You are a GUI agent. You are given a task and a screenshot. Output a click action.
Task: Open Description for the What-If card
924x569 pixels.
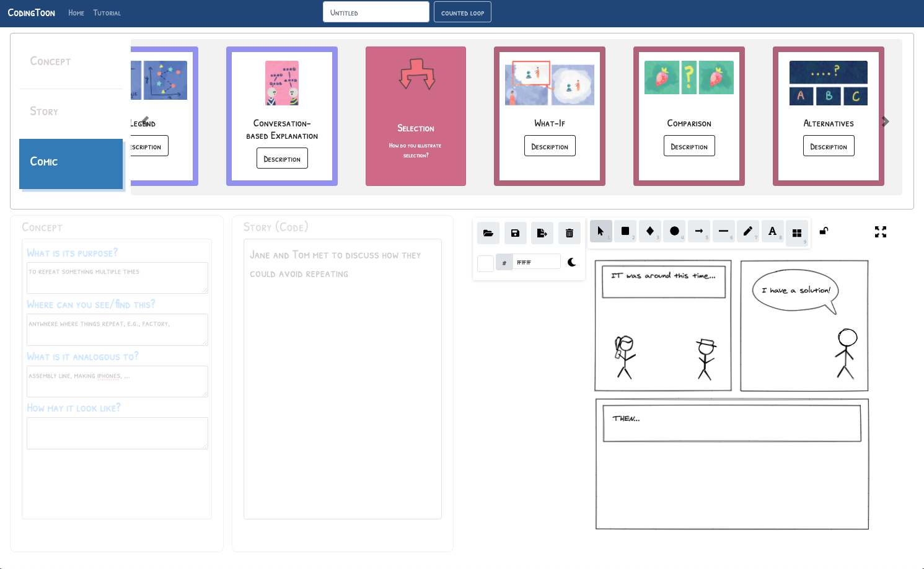coord(549,146)
